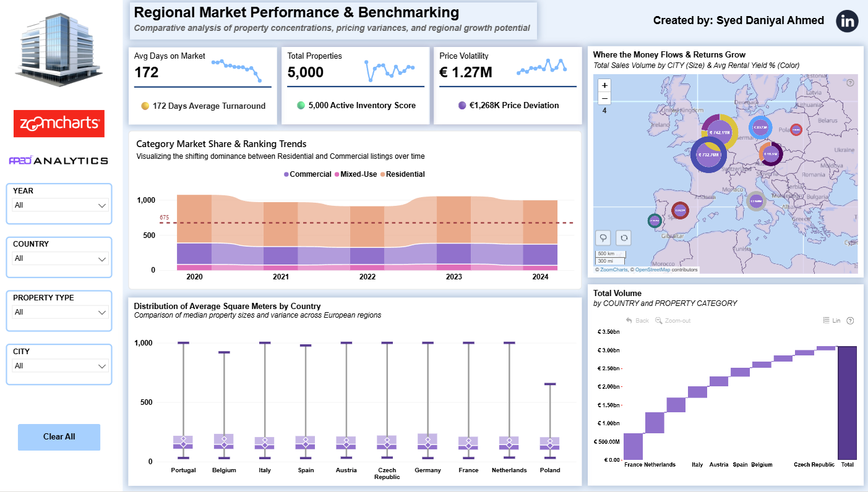
Task: Click Zoom-out in Total Volume toolbar
Action: tap(672, 321)
